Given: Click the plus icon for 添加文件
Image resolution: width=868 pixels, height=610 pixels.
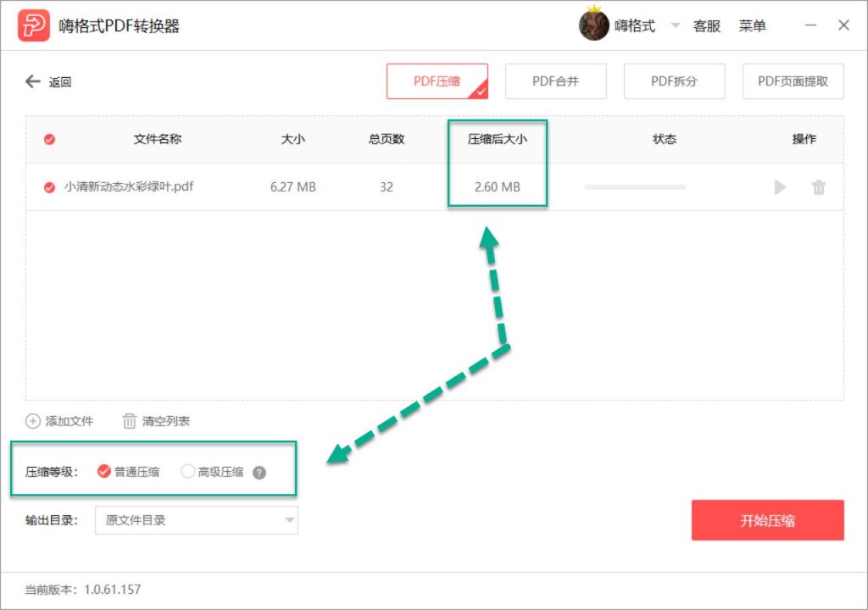Looking at the screenshot, I should click(x=33, y=421).
